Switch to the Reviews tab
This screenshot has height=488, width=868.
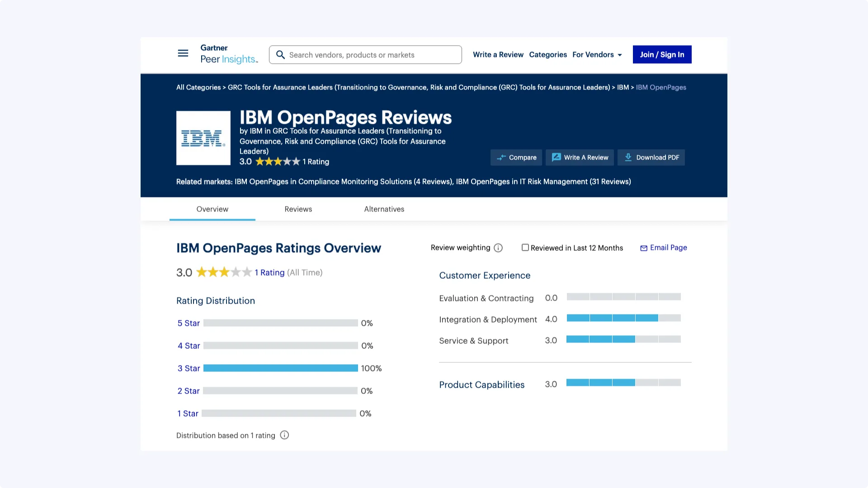pyautogui.click(x=298, y=209)
